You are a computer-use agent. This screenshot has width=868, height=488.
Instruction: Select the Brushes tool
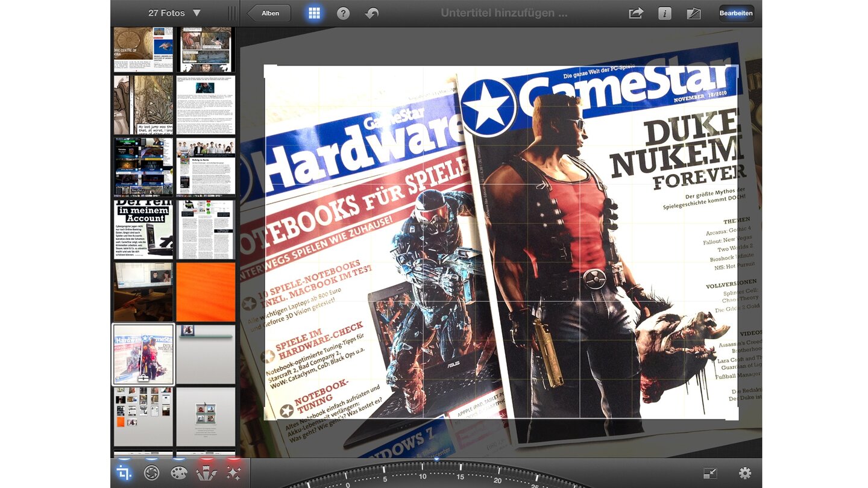(206, 473)
